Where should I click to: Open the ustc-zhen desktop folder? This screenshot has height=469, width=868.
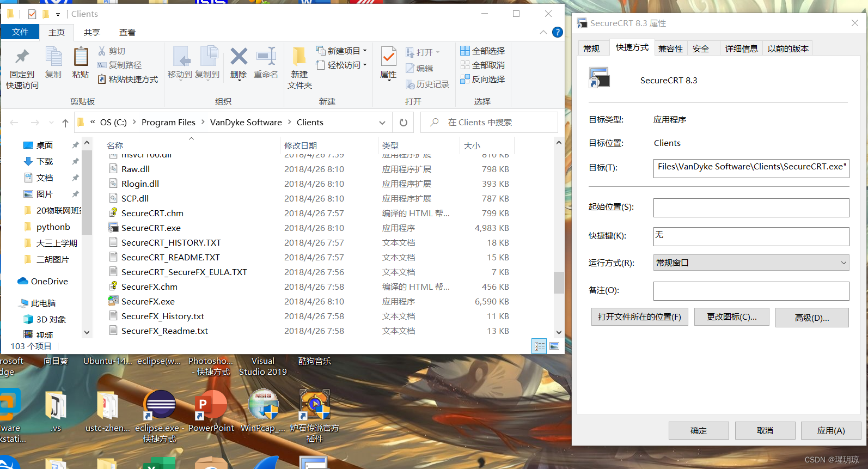coord(108,412)
